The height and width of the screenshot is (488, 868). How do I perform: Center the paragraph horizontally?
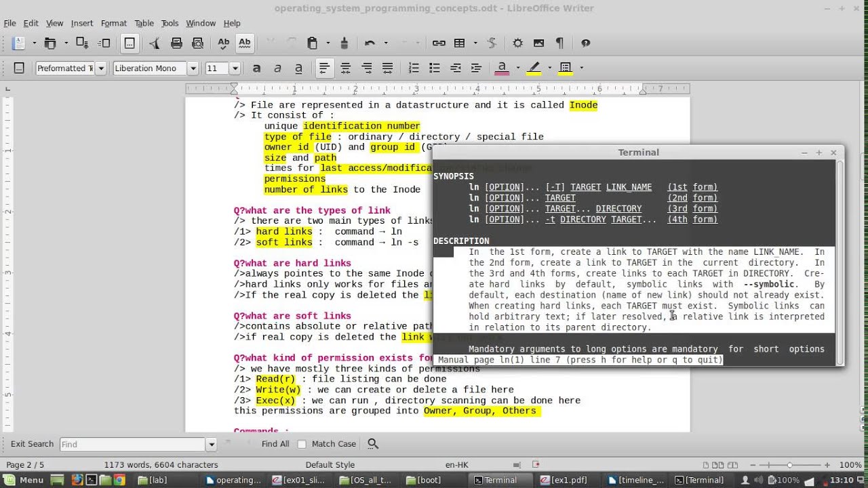pyautogui.click(x=346, y=68)
